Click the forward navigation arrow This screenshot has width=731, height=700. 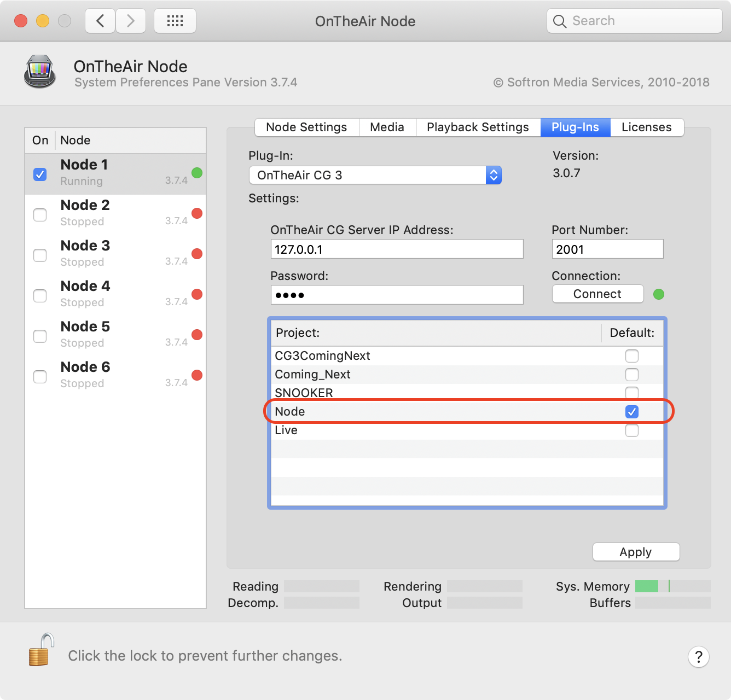[131, 21]
